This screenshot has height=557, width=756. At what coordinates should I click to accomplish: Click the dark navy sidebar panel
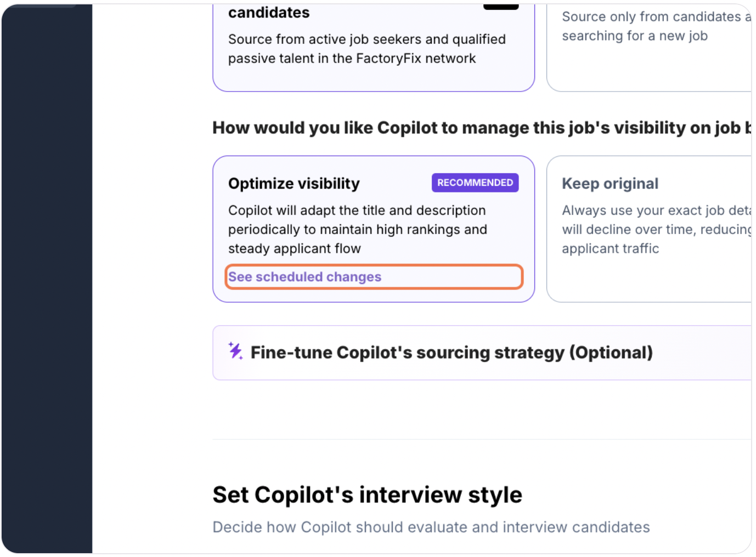(x=47, y=278)
